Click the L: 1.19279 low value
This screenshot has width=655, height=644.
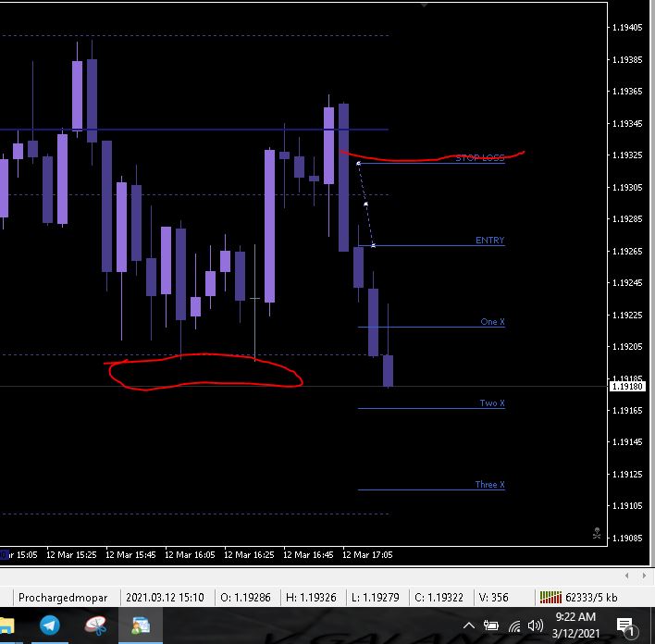click(x=375, y=597)
